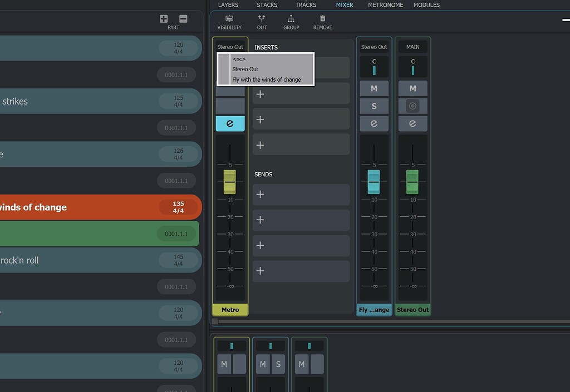Switch to the METRONOME tab
The image size is (570, 392).
pyautogui.click(x=386, y=4)
